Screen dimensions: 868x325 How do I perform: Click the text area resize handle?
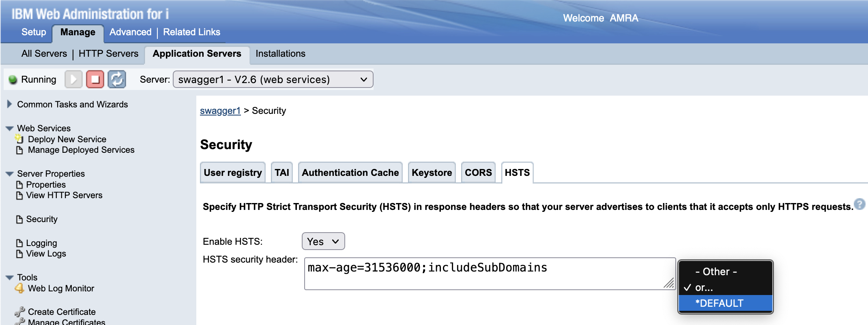(x=669, y=283)
